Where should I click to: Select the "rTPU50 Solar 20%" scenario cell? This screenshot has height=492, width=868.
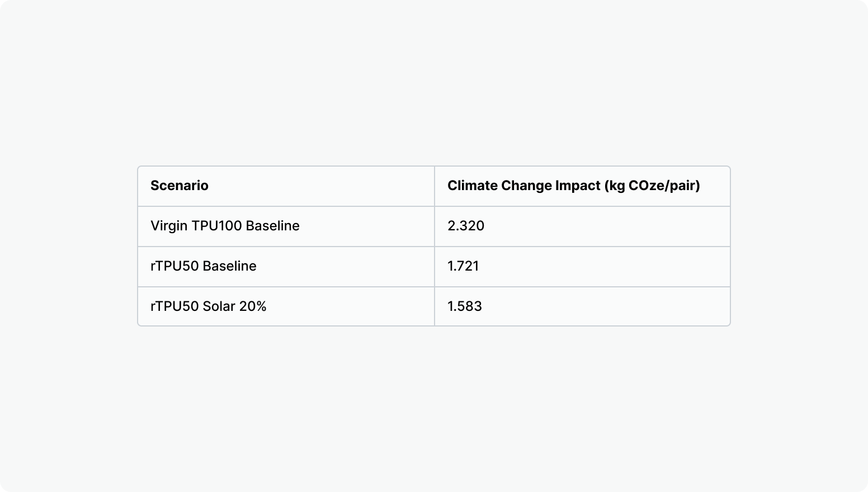click(x=208, y=306)
